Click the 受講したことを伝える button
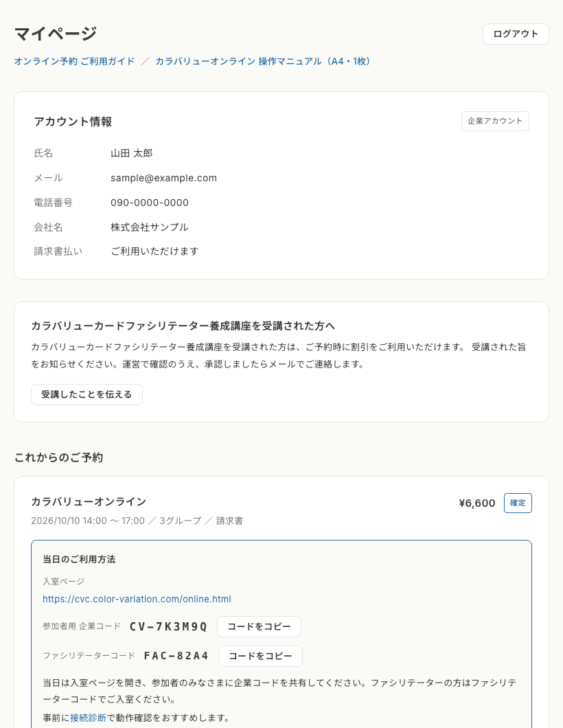Screen dimensions: 563x728 point(87,395)
